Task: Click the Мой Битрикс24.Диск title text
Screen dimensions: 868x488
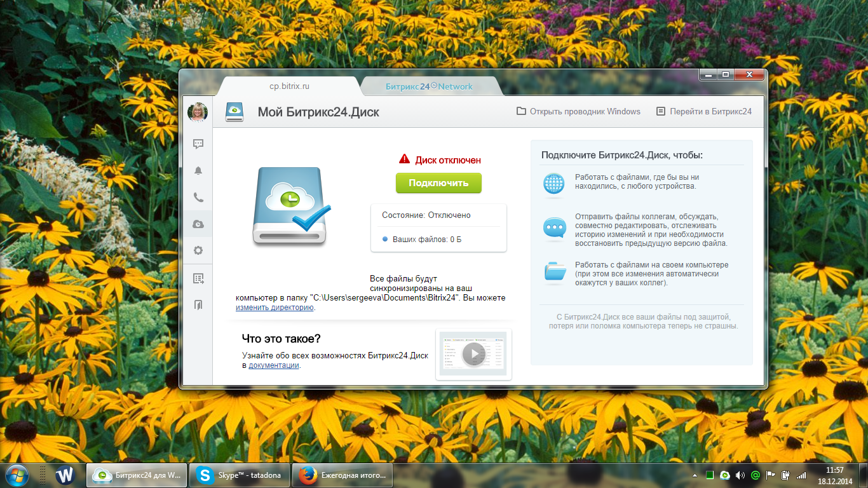Action: click(x=318, y=112)
